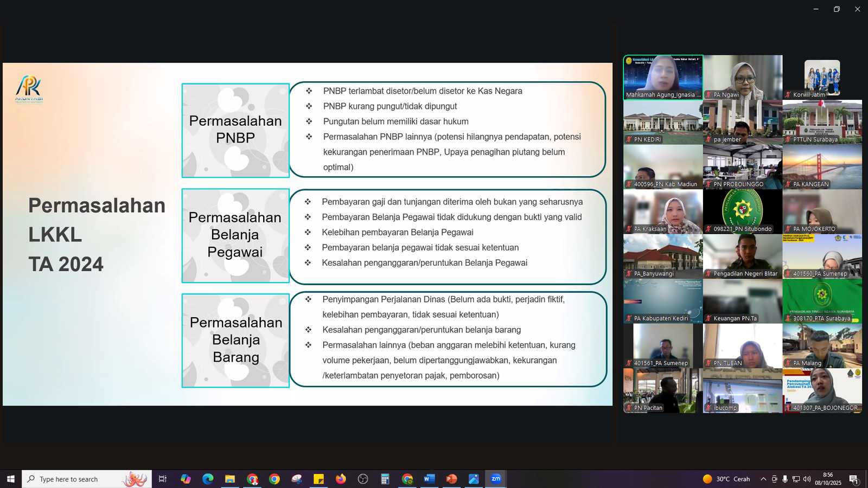
Task: Open the notification center
Action: point(853,479)
